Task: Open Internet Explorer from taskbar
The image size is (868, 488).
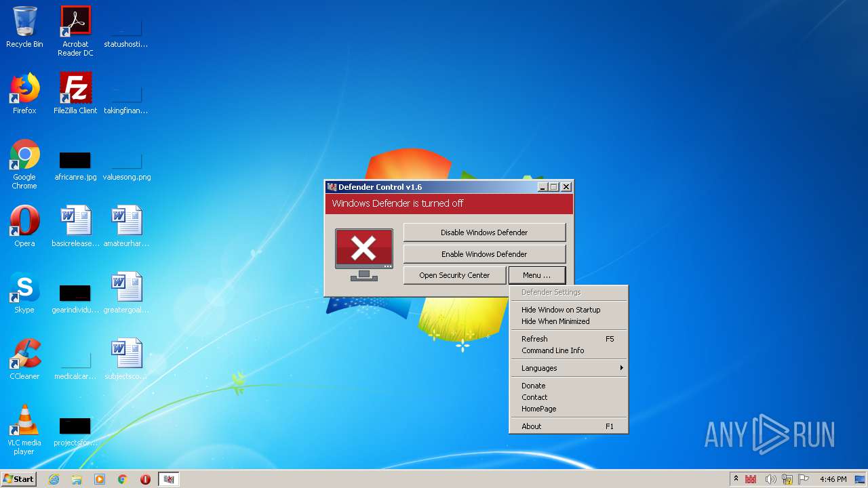Action: click(54, 479)
